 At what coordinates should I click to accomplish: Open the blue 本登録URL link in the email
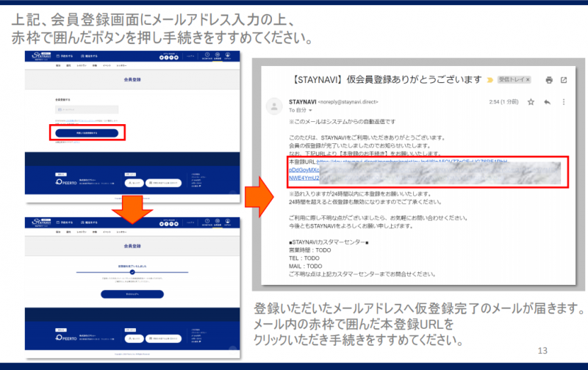(412, 162)
